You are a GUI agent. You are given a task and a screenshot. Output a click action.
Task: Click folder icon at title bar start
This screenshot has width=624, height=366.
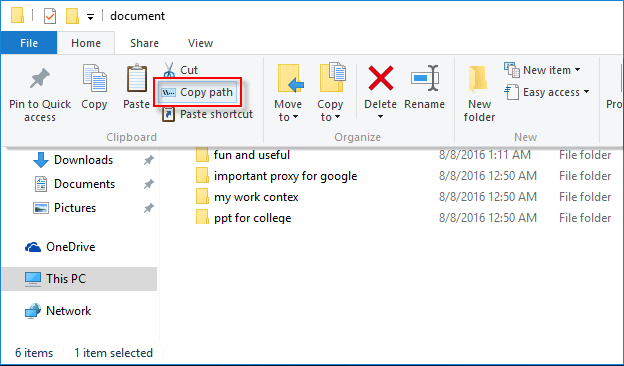coord(17,16)
